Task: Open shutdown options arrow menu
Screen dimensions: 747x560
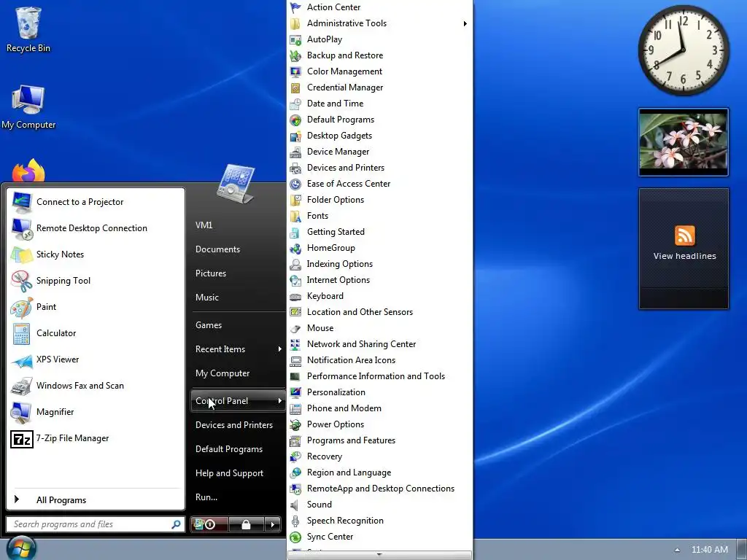Action: point(273,524)
